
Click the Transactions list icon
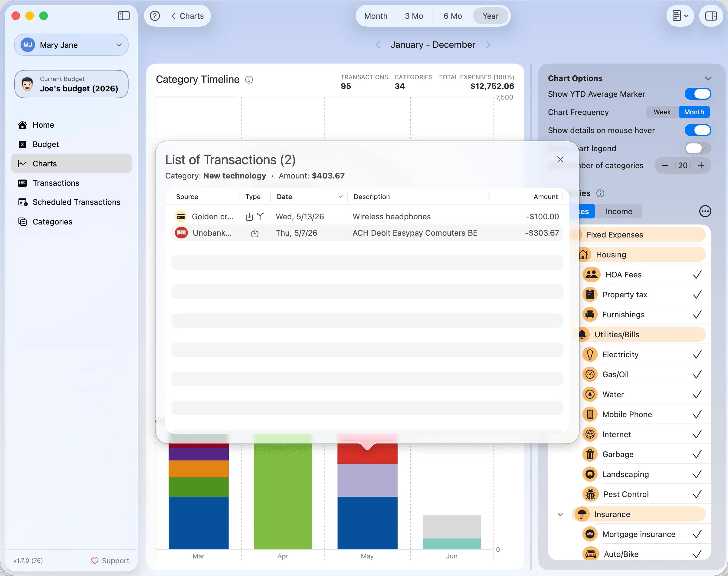23,183
